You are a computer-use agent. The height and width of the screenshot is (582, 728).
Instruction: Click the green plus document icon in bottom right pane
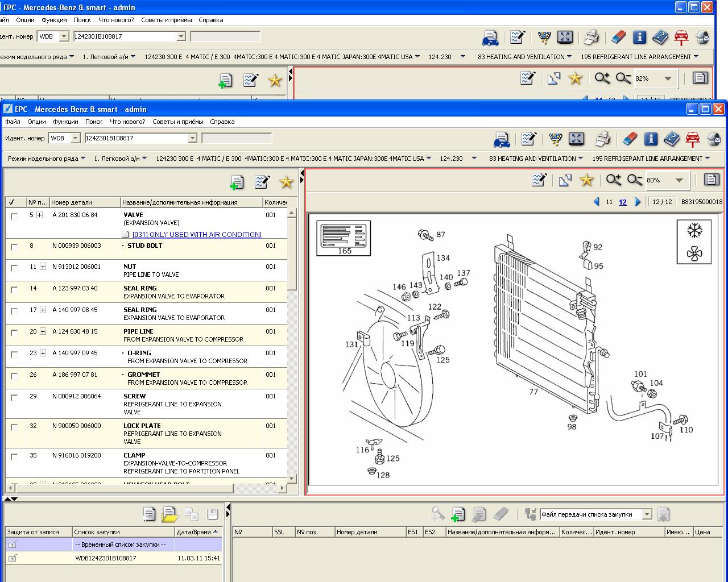tap(458, 514)
